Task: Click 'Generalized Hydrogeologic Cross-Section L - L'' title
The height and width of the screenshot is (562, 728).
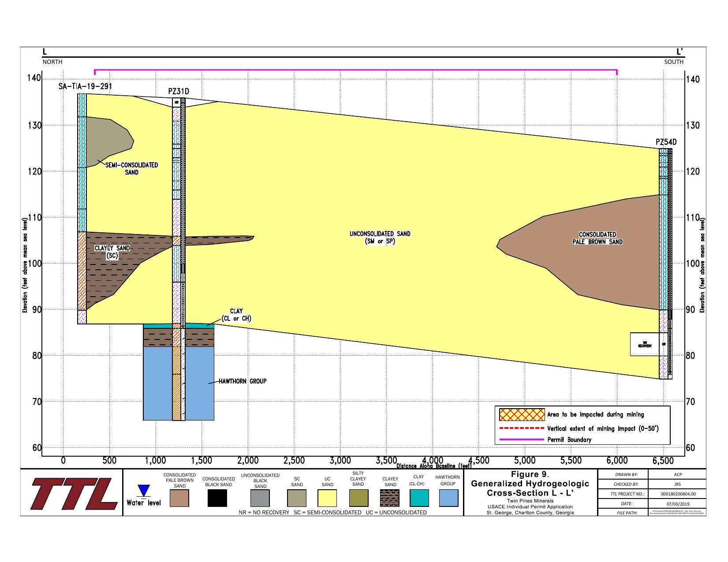Action: [x=530, y=488]
